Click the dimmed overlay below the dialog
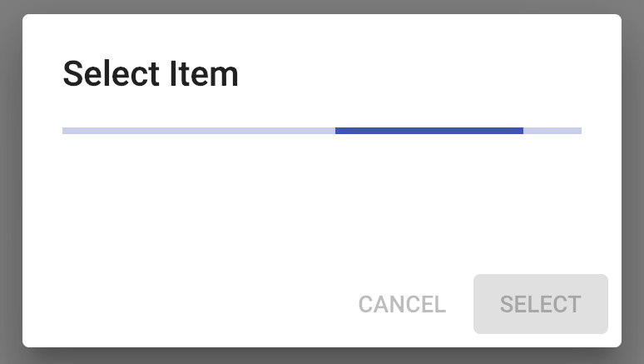The image size is (644, 364). click(321, 357)
